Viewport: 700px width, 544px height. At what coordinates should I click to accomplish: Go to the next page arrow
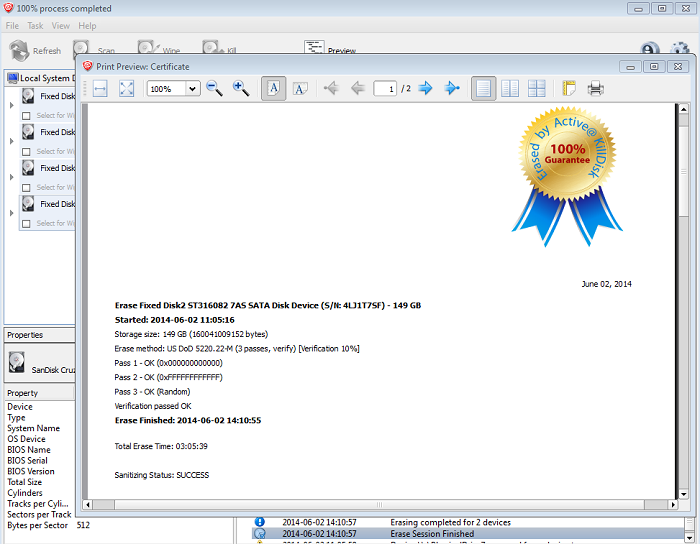pos(426,89)
